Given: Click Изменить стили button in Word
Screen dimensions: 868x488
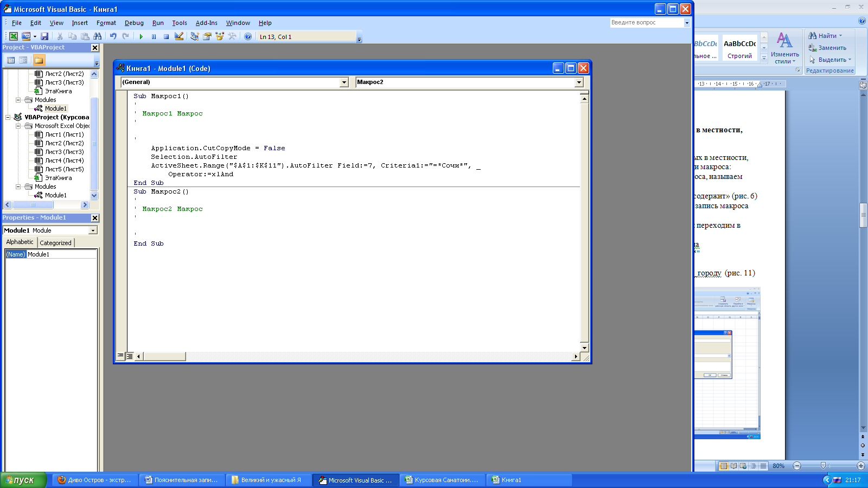Looking at the screenshot, I should [x=784, y=48].
